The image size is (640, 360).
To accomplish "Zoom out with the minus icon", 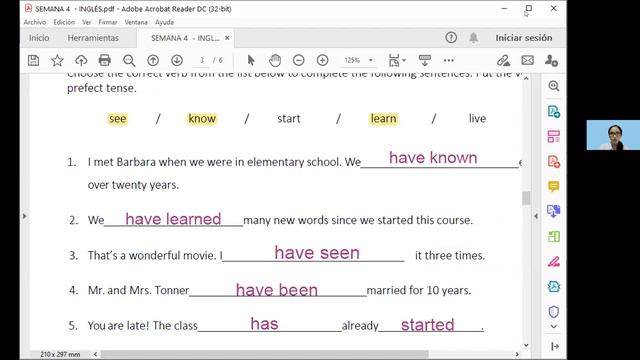I will pos(299,60).
